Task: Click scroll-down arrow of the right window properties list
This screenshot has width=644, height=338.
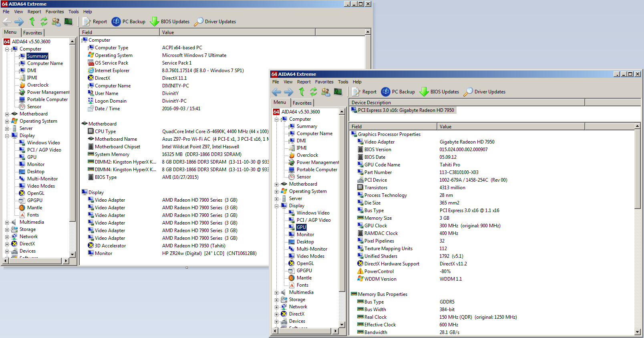Action: 638,332
